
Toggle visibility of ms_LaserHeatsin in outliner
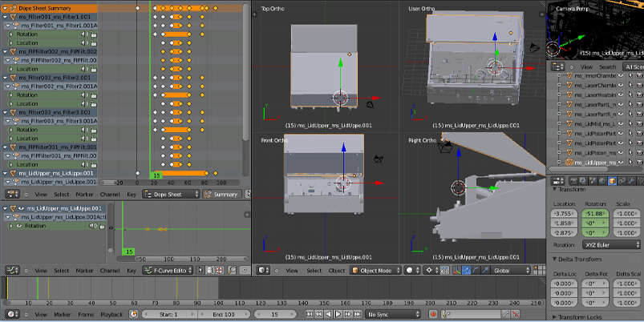tap(621, 95)
